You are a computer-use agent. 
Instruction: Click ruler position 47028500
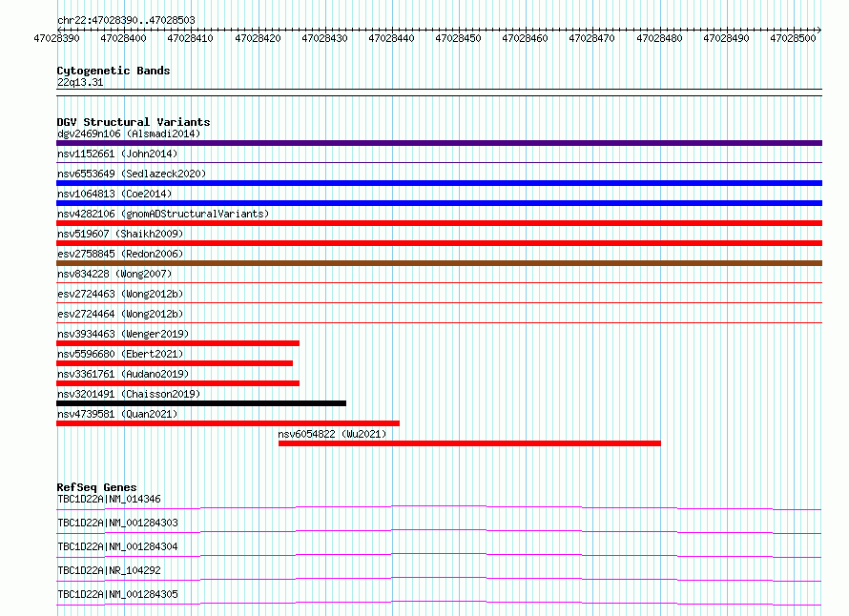(793, 38)
